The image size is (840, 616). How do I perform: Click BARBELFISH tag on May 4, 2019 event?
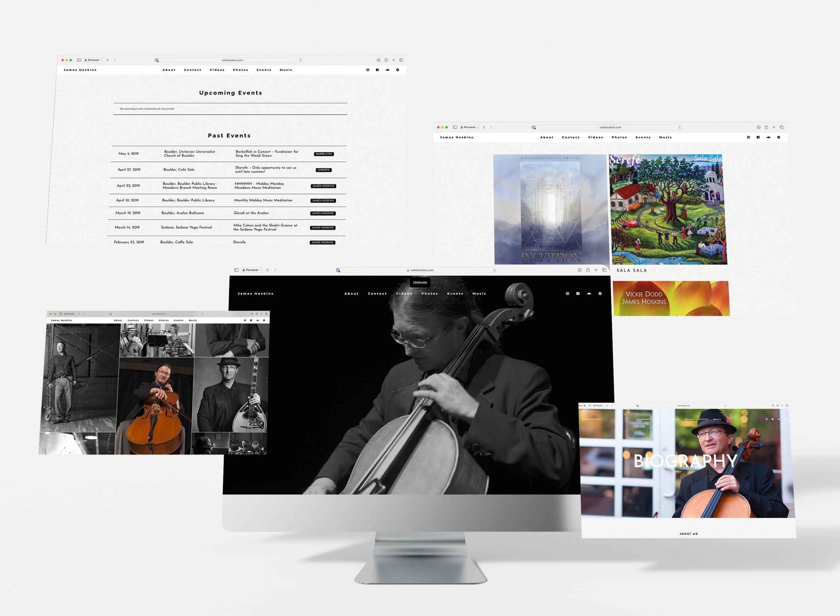click(x=324, y=154)
